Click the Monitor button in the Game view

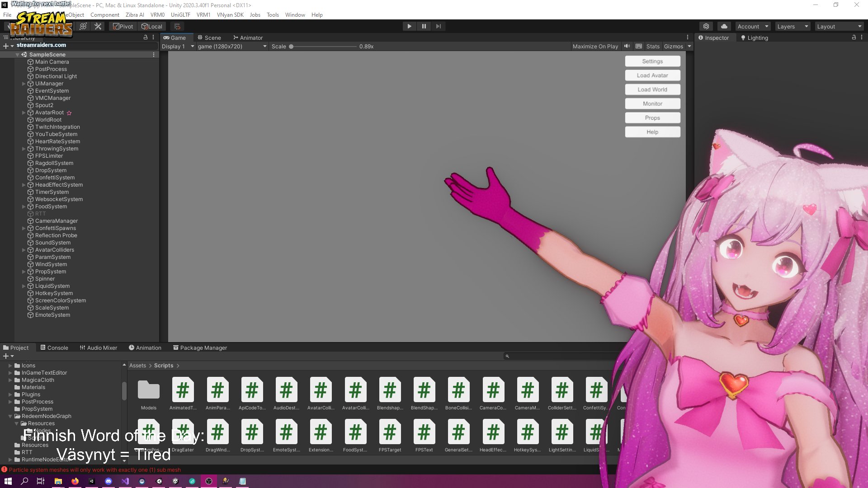[652, 103]
